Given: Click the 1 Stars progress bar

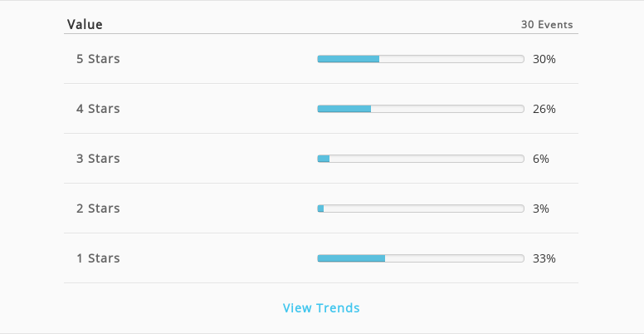Looking at the screenshot, I should click(421, 258).
